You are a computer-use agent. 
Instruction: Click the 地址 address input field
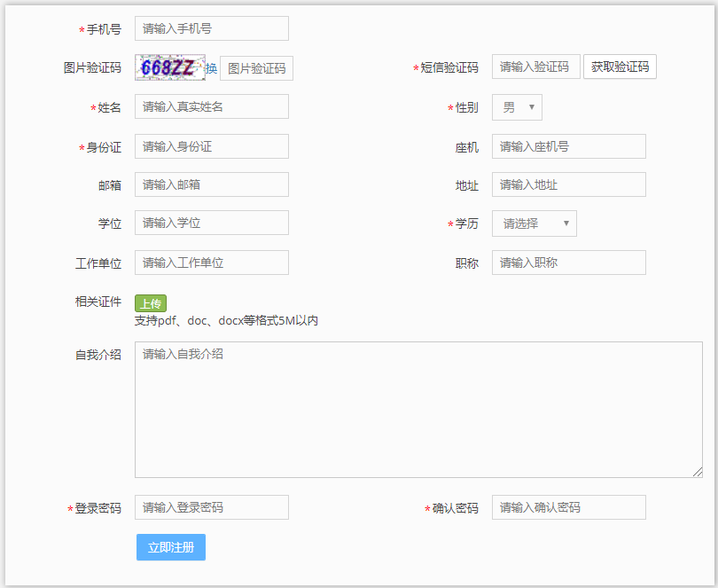click(x=568, y=184)
